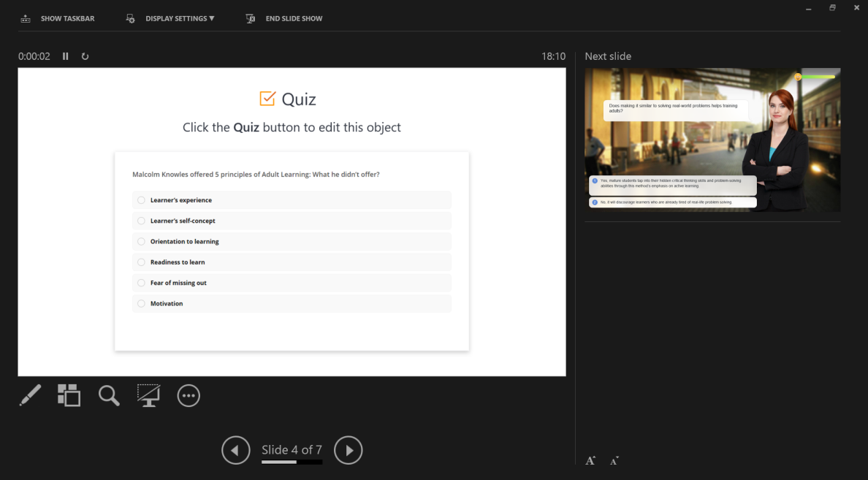Click the orange Quiz checkbox icon
Image resolution: width=868 pixels, height=480 pixels.
(x=267, y=99)
